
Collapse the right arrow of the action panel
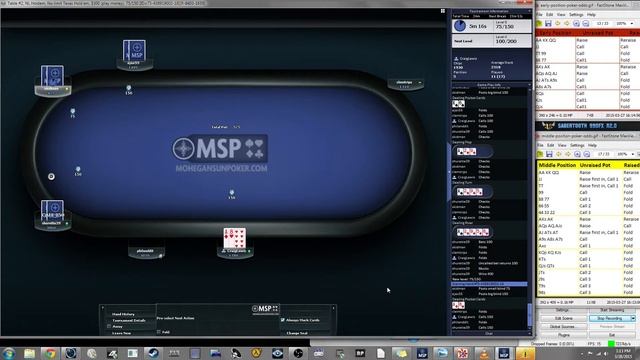click(333, 308)
